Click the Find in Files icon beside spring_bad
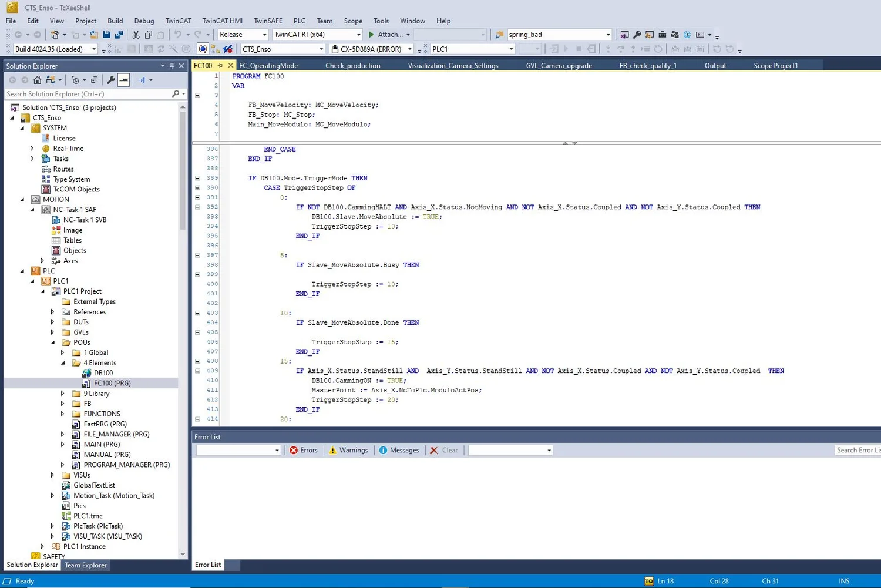Image resolution: width=881 pixels, height=588 pixels. point(499,35)
